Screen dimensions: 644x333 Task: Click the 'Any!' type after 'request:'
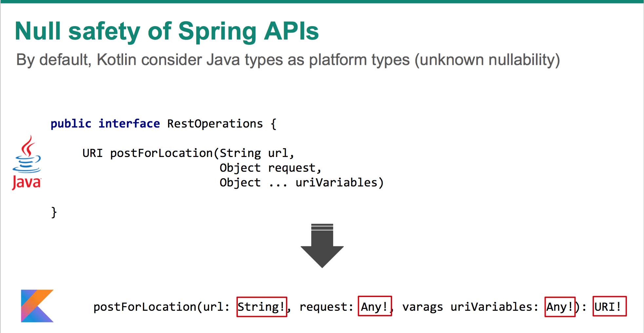coord(375,307)
